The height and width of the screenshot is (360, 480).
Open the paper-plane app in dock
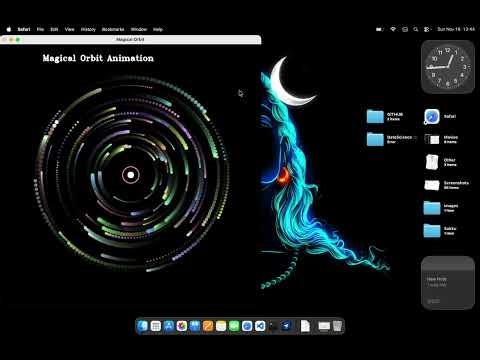[286, 326]
